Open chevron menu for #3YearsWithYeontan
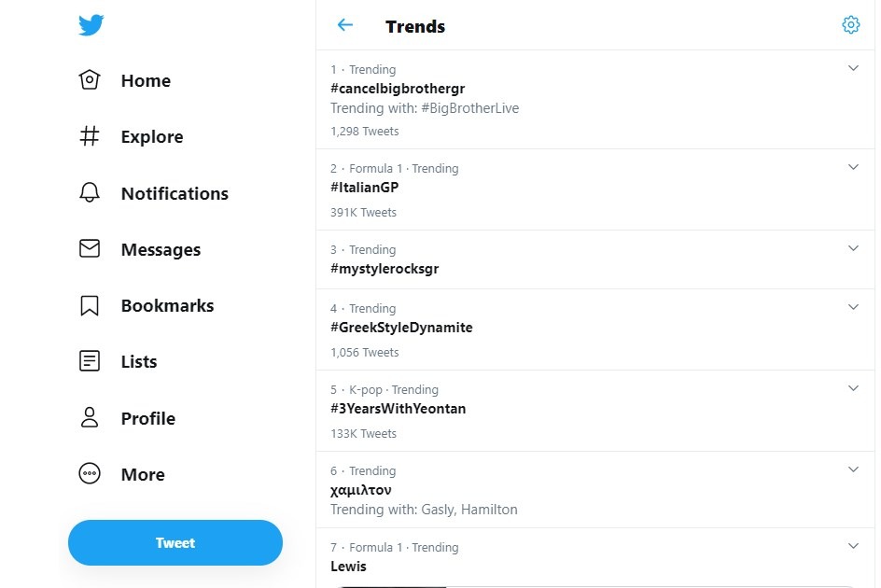 853,388
